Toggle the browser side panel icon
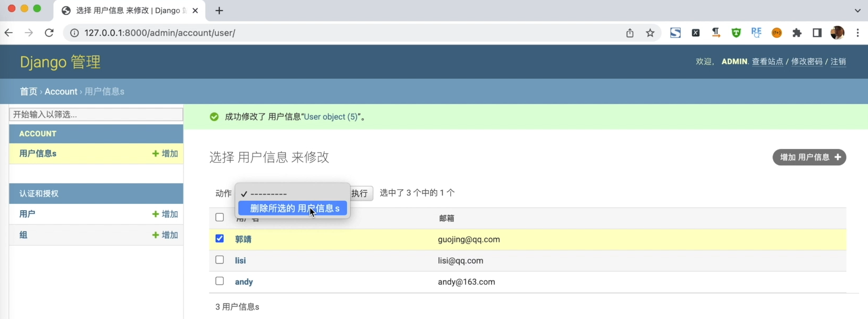Viewport: 868px width, 319px height. 817,33
